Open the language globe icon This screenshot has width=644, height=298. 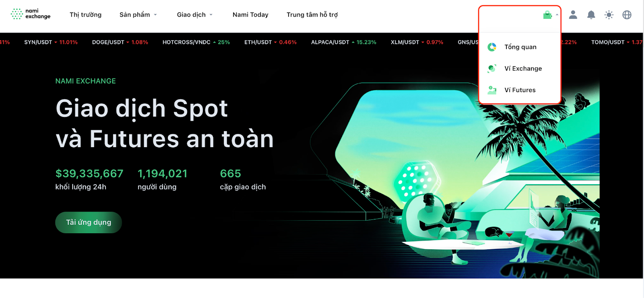[627, 15]
